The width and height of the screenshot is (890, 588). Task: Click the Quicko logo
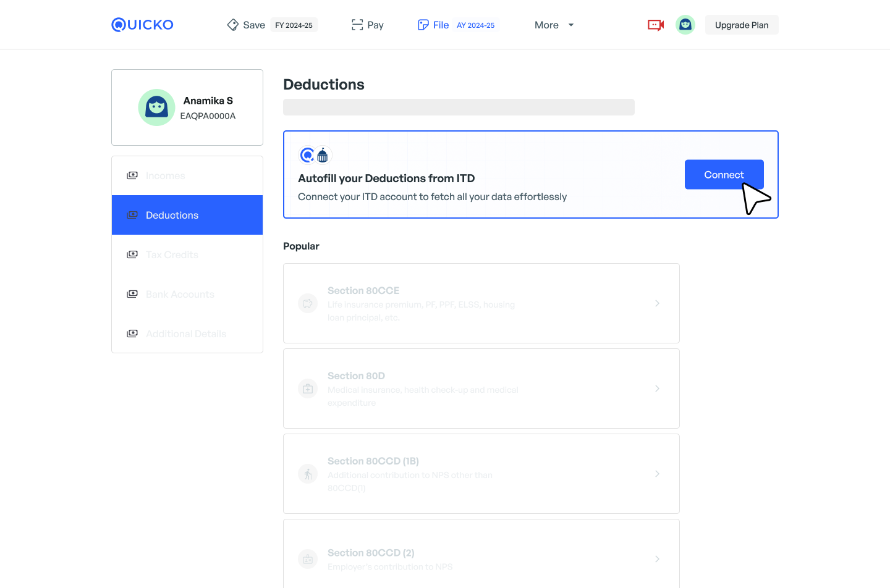pos(142,25)
